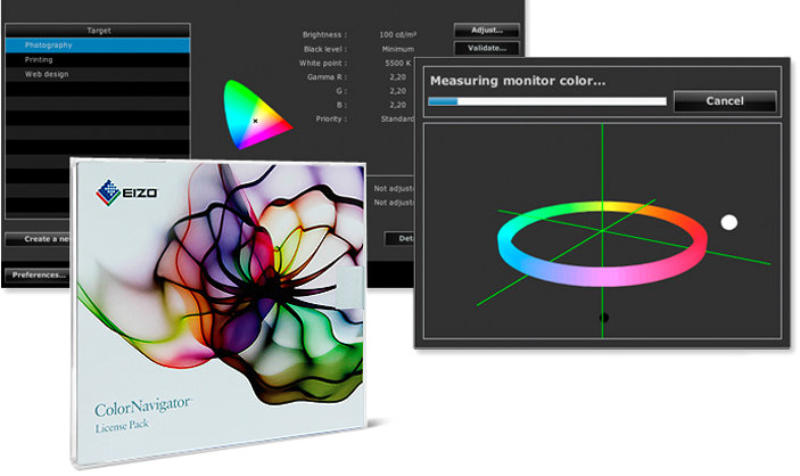800x476 pixels.
Task: Click the black point dot in 3D view
Action: [x=604, y=318]
